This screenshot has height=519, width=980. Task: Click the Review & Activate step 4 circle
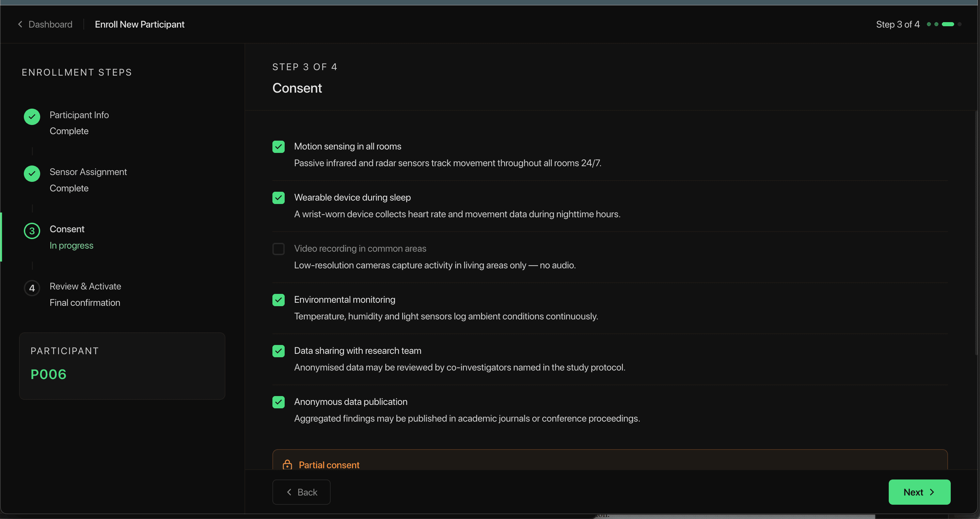pyautogui.click(x=32, y=288)
